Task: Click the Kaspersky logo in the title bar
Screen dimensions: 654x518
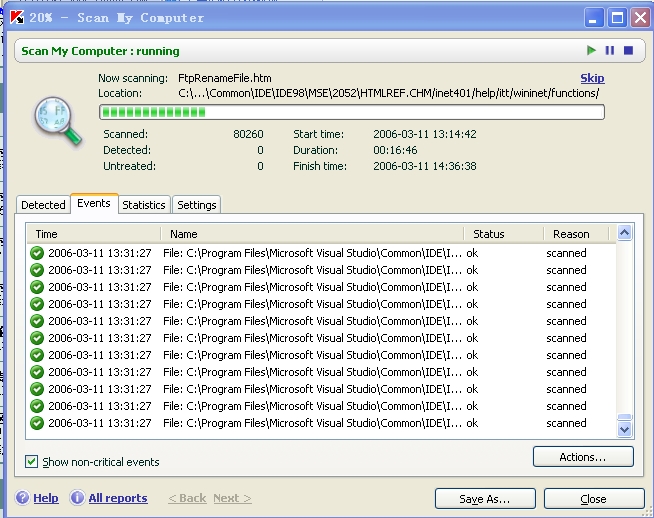Action: pyautogui.click(x=17, y=18)
